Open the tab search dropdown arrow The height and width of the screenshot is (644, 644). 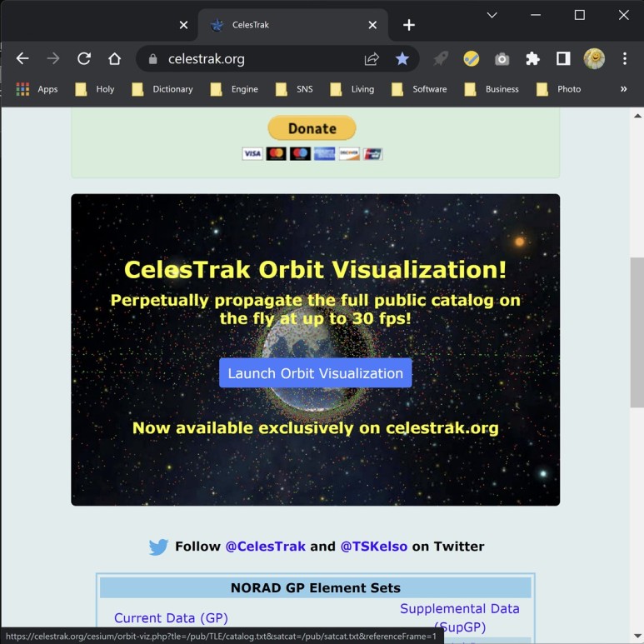492,15
